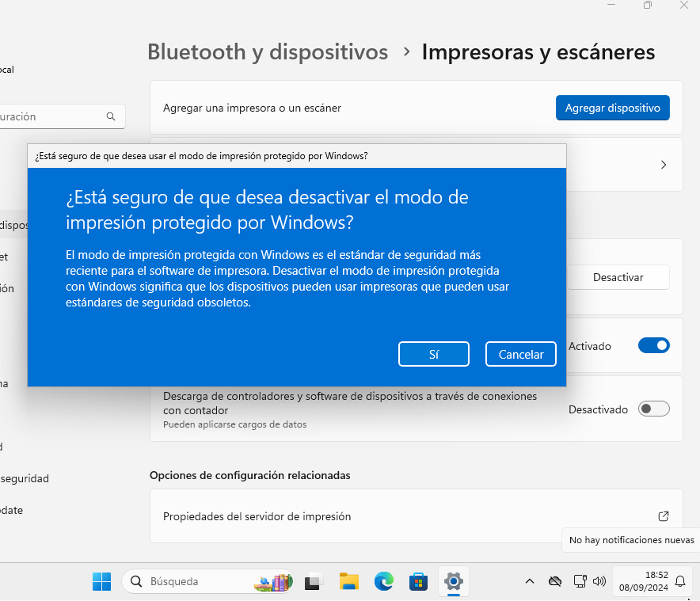This screenshot has height=601, width=700.
Task: Open Task View from the taskbar
Action: 313,581
